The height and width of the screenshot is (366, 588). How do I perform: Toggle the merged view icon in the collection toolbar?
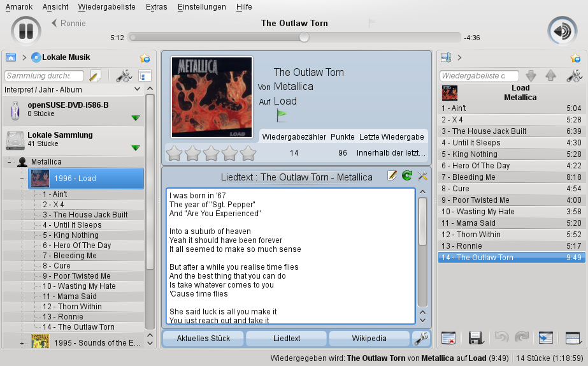click(145, 76)
